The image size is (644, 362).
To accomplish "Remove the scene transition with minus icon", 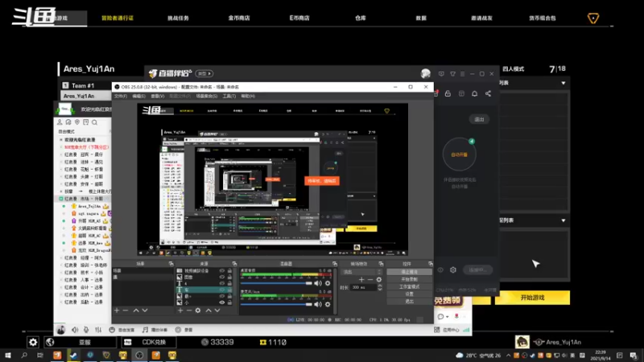I will (370, 279).
